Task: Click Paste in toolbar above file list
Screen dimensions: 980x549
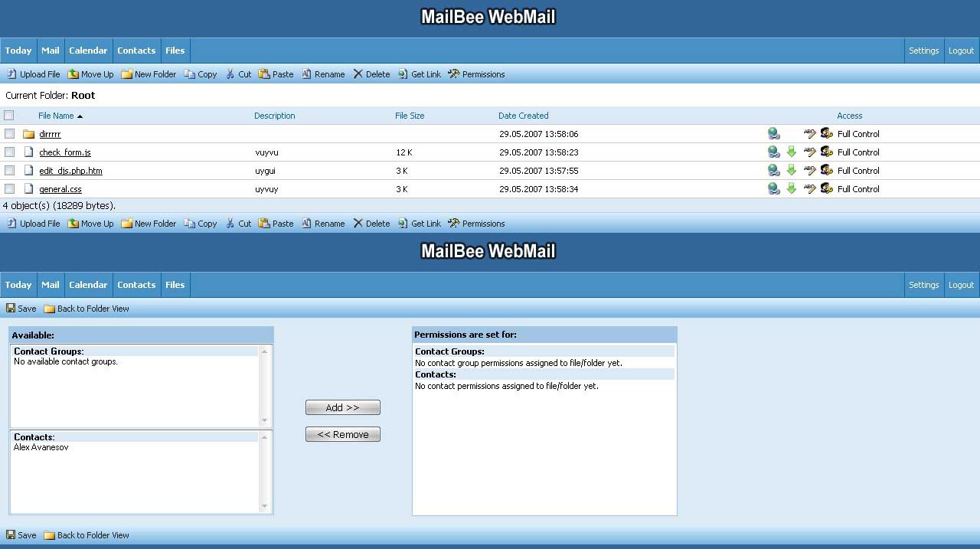Action: click(276, 74)
